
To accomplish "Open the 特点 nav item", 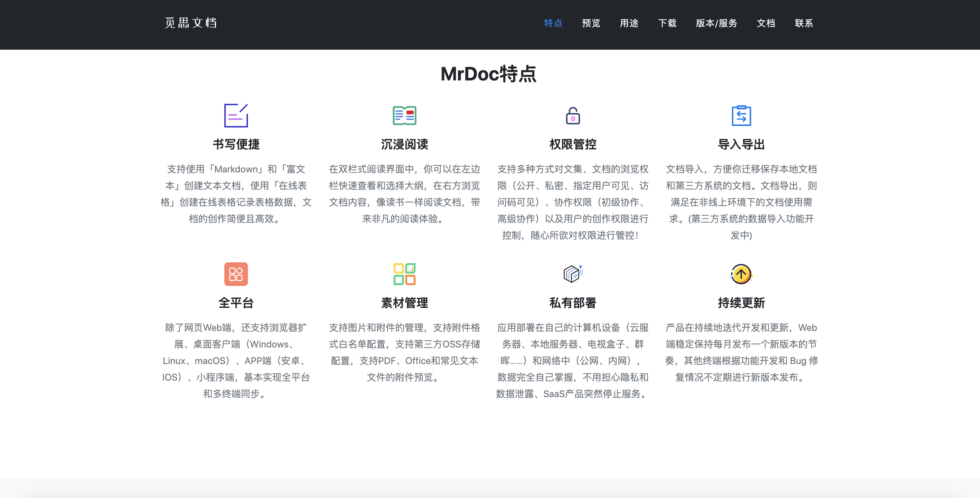I will point(553,23).
